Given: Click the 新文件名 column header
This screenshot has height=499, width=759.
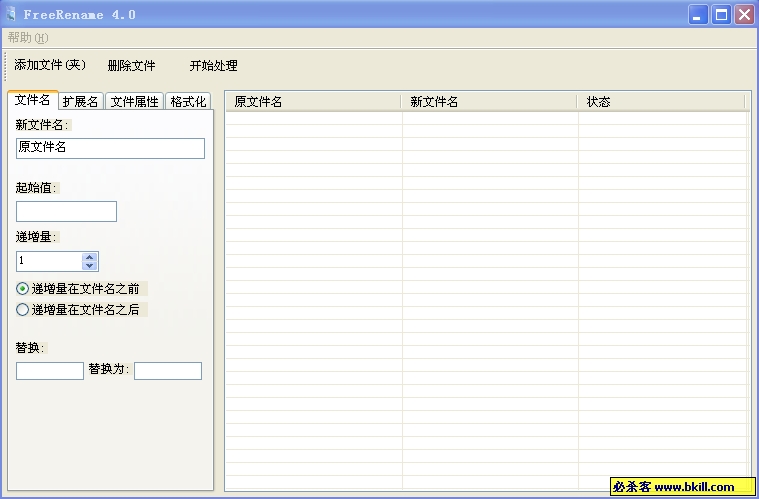Looking at the screenshot, I should 489,102.
